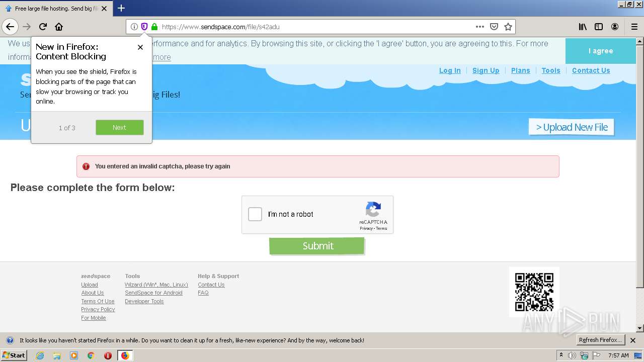Open Opera taskbar icon
Viewport: 644px width, 362px height.
pyautogui.click(x=108, y=355)
